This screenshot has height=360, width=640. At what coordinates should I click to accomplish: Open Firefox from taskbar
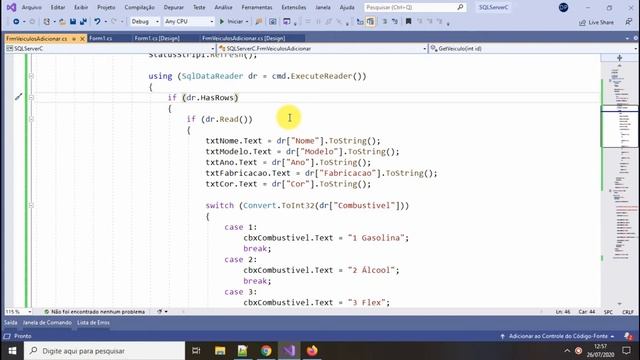coord(312,351)
